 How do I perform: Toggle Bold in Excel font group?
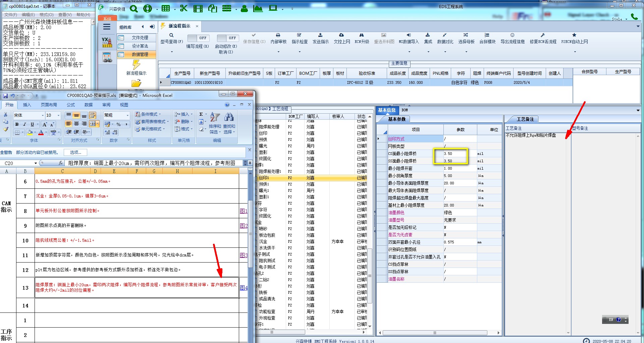[17, 124]
